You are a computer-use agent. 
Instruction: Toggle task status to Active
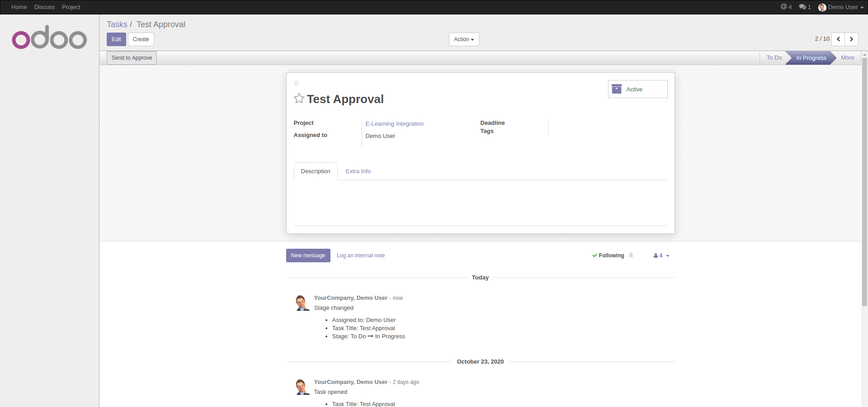click(x=635, y=89)
